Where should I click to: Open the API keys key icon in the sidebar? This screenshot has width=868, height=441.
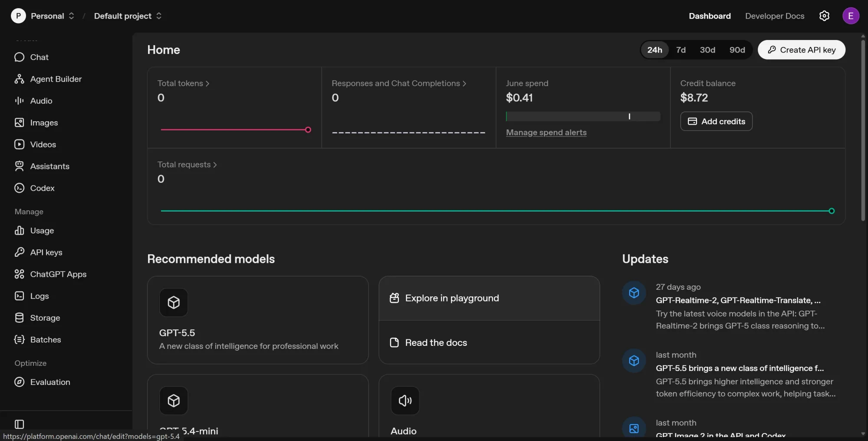pyautogui.click(x=19, y=252)
